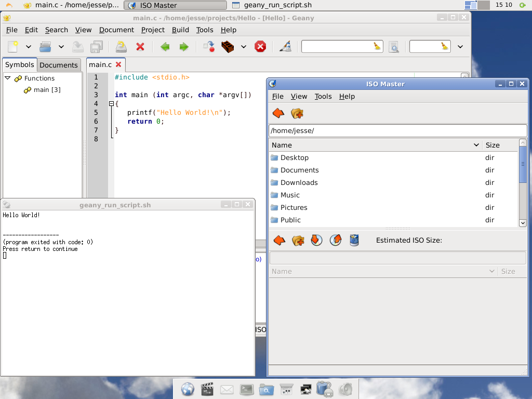Open ISO Master File menu

click(277, 96)
